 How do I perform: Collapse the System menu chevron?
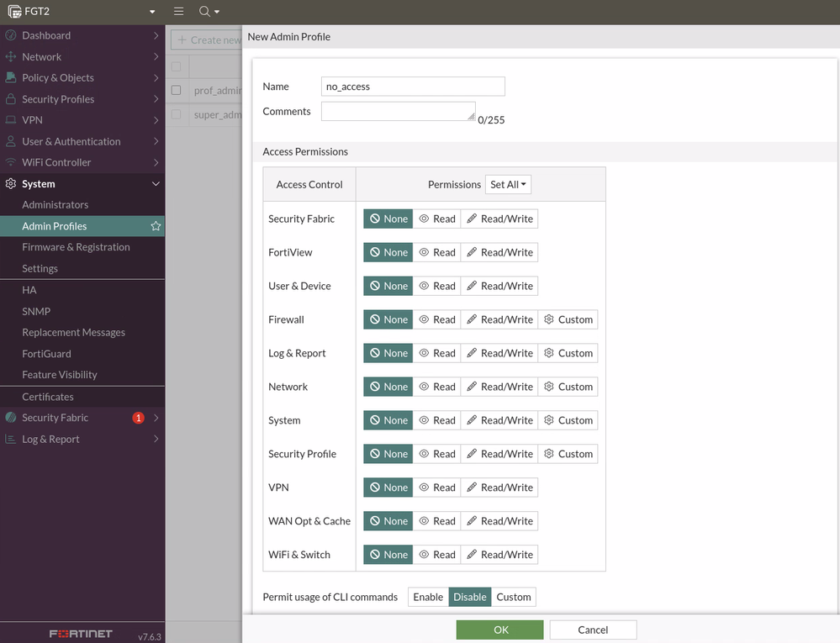(x=156, y=183)
